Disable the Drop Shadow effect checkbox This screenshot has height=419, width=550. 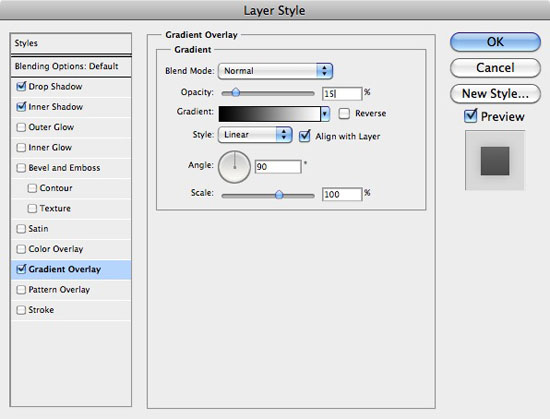pyautogui.click(x=21, y=86)
